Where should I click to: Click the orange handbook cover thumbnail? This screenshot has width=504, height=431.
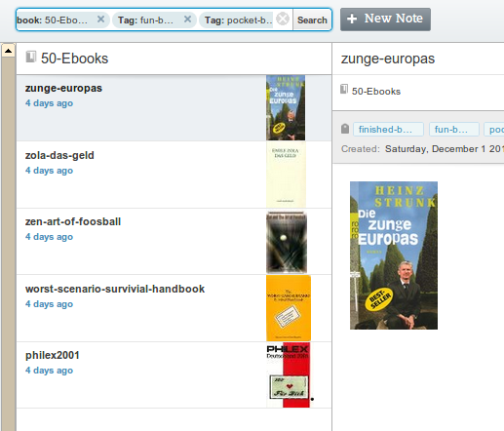pos(289,308)
